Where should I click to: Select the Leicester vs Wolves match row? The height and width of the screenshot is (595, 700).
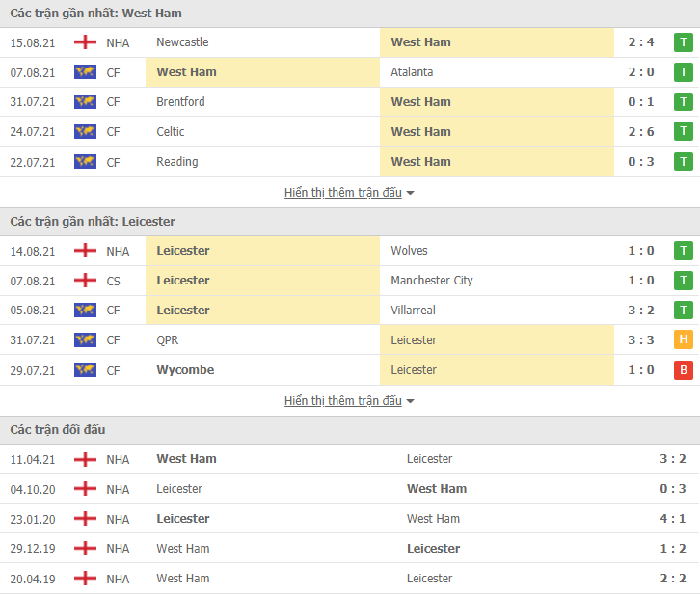pos(350,251)
